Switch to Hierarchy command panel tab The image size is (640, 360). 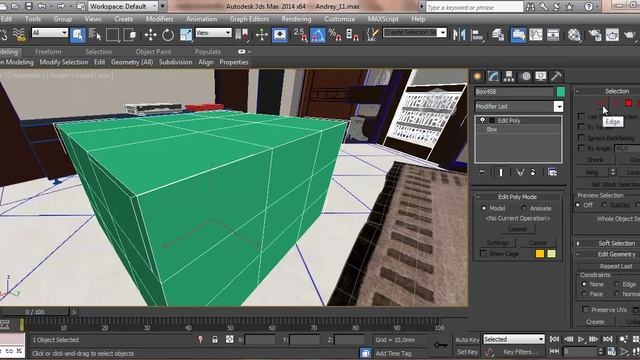click(509, 76)
